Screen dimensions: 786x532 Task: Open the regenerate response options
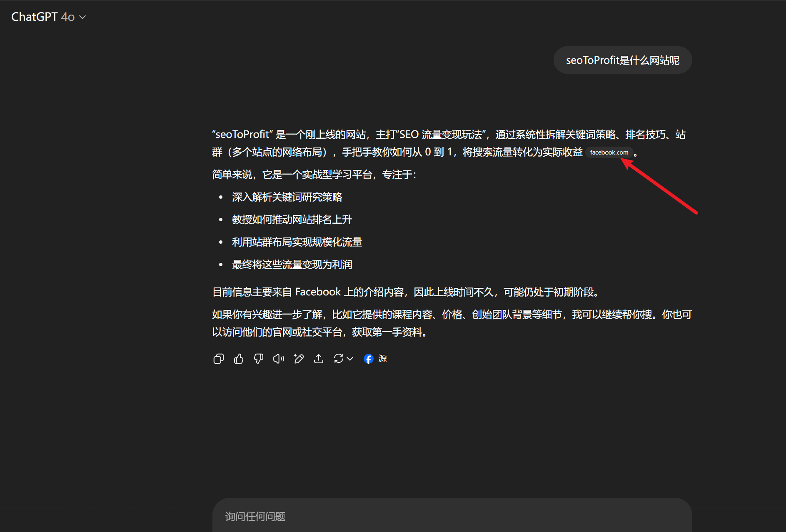[343, 359]
